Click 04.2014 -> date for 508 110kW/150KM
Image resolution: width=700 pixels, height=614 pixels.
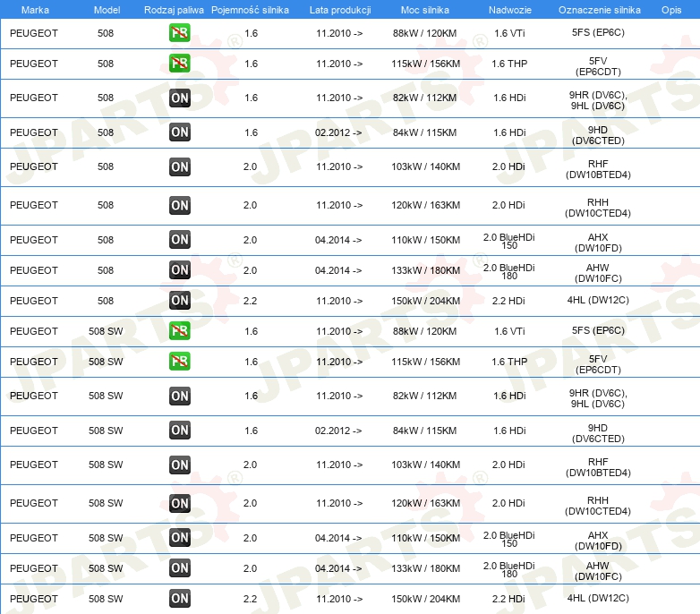tap(338, 240)
